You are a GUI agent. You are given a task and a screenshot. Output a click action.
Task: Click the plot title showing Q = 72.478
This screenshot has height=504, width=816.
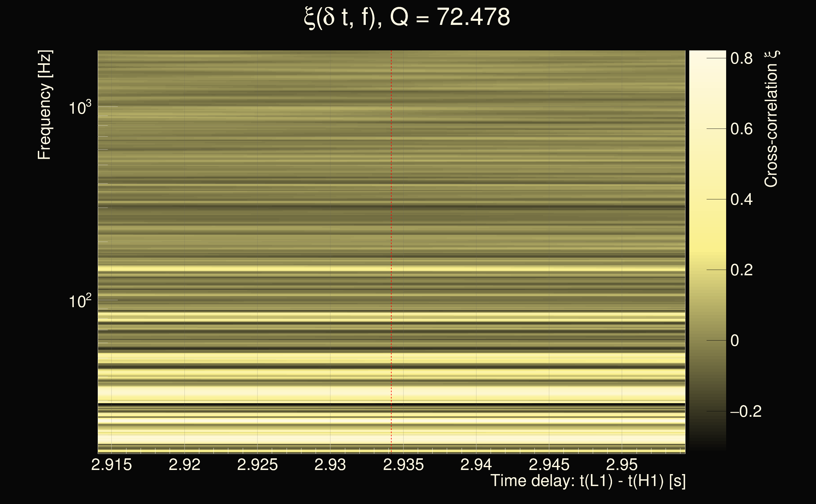tap(407, 17)
